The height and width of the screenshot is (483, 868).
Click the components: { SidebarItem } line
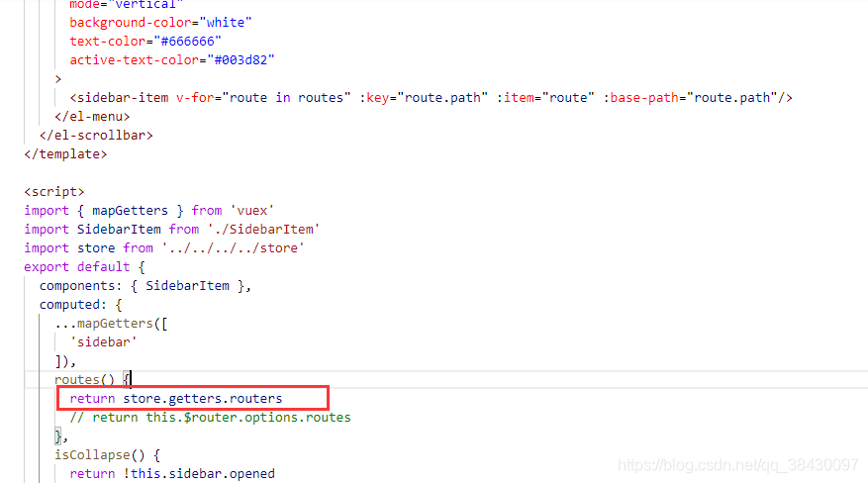click(x=145, y=286)
